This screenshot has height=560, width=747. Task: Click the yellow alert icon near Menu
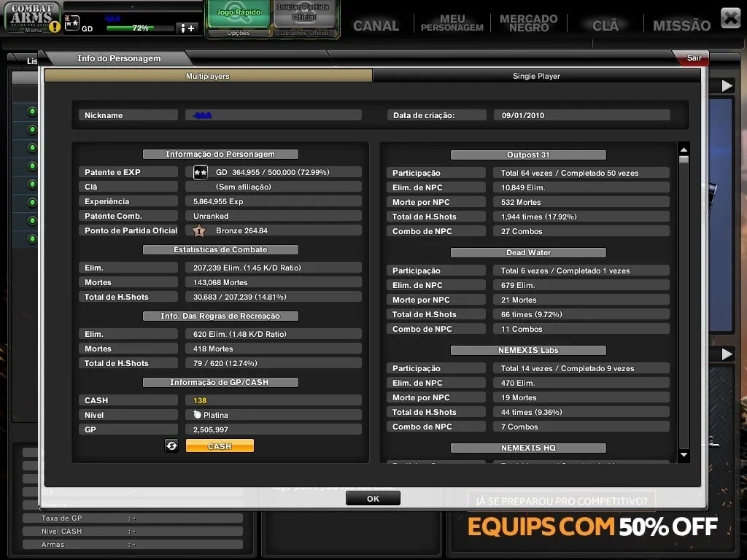pyautogui.click(x=55, y=27)
